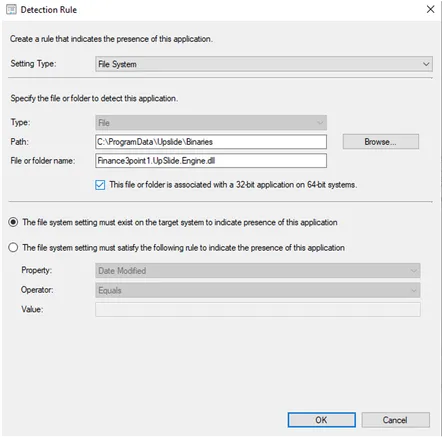The image size is (442, 437).
Task: Click the 'File or folder name:' label
Action: click(43, 161)
